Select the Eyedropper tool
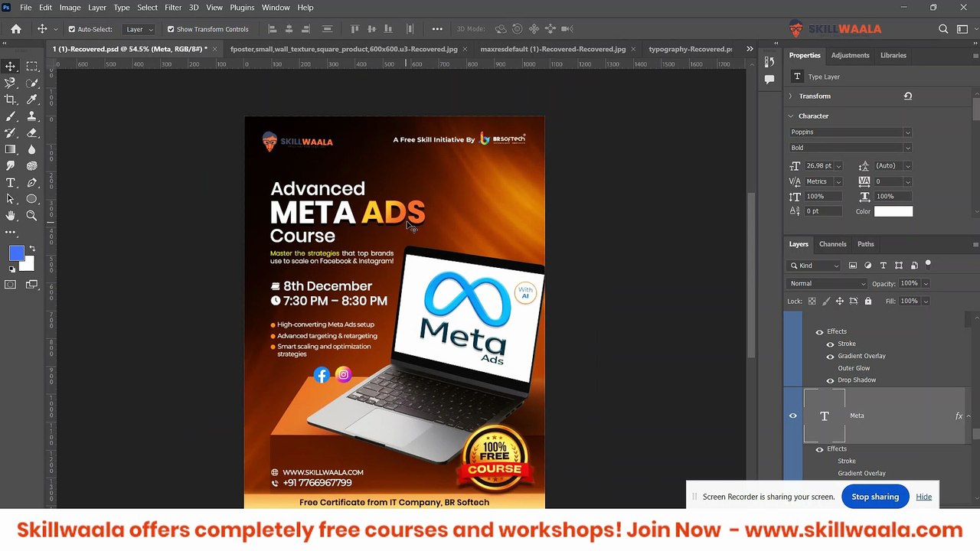Screen dimensions: 980x551 click(x=31, y=99)
